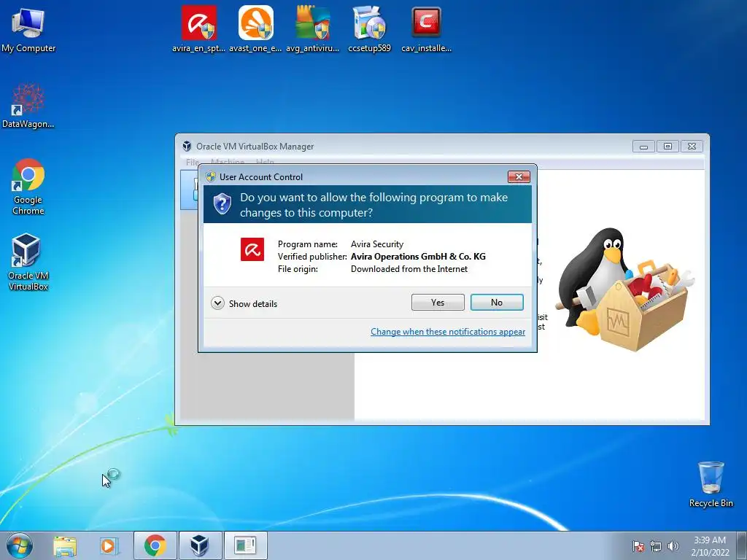The height and width of the screenshot is (560, 747).
Task: Open the Machine menu in VirtualBox Manager
Action: [228, 163]
